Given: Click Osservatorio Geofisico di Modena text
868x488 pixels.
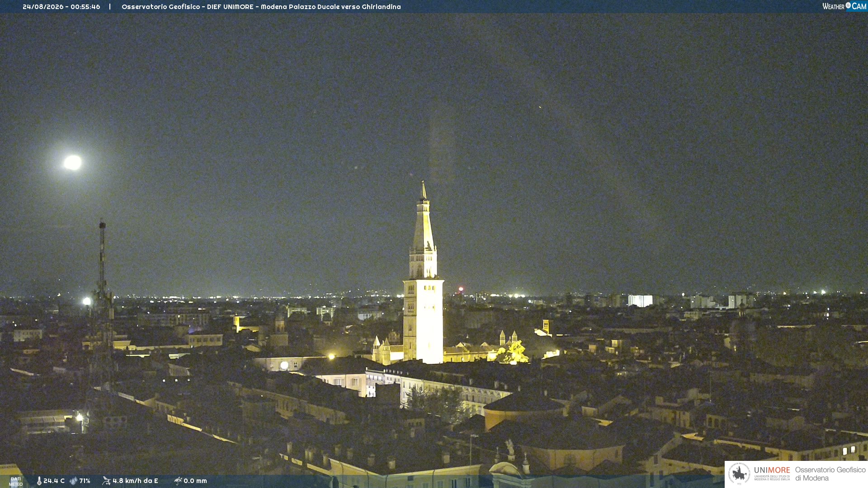Looking at the screenshot, I should [830, 474].
